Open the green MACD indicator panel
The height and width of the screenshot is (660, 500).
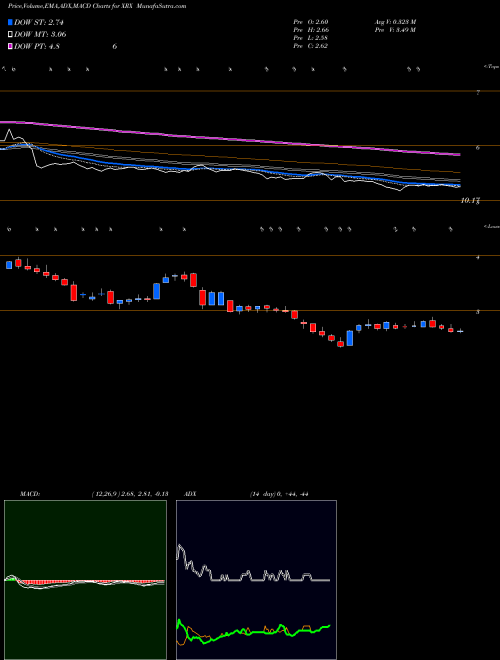(85, 580)
